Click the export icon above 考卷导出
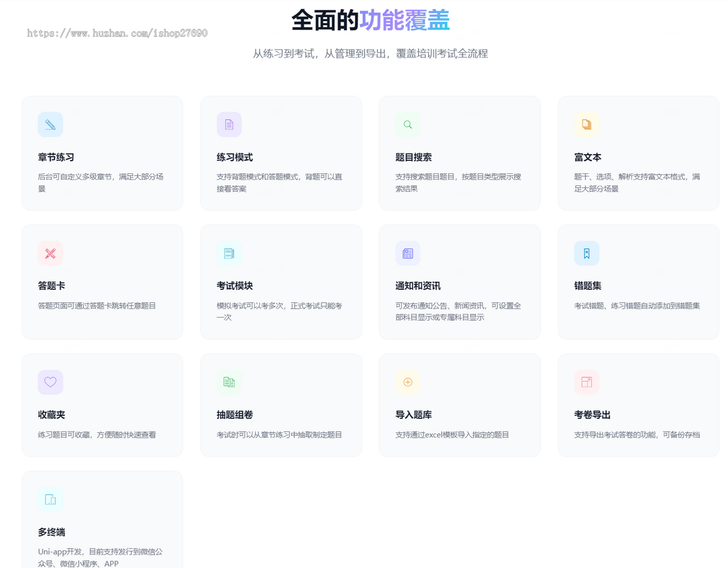Screen dimensions: 728x568 click(x=587, y=383)
